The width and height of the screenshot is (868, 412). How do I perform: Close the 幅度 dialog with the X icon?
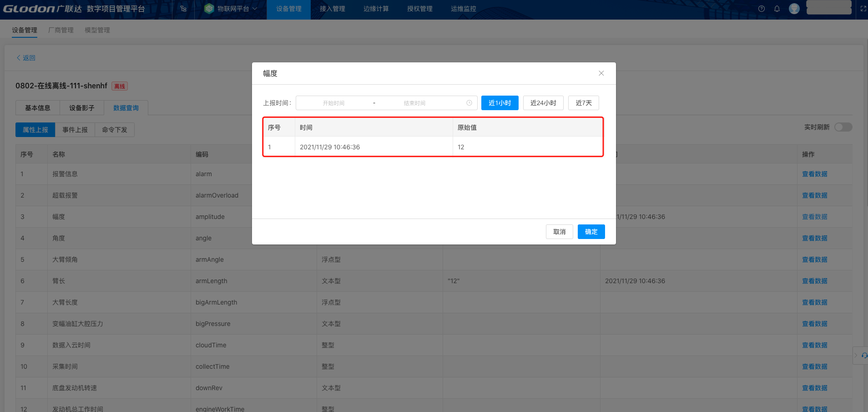point(601,73)
